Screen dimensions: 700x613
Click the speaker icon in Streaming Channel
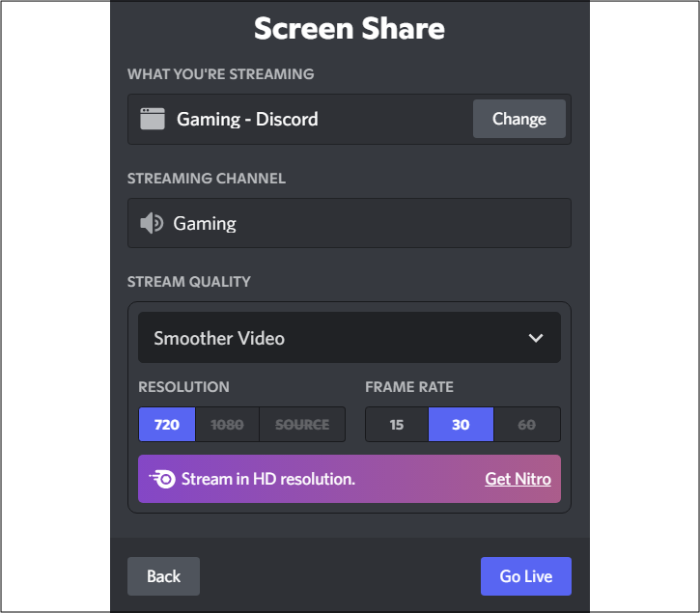pyautogui.click(x=152, y=223)
